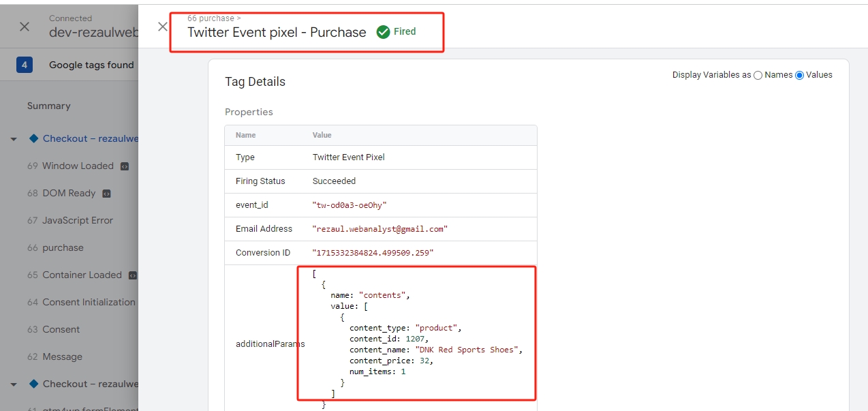Click the green Fired checkmark icon

[384, 32]
